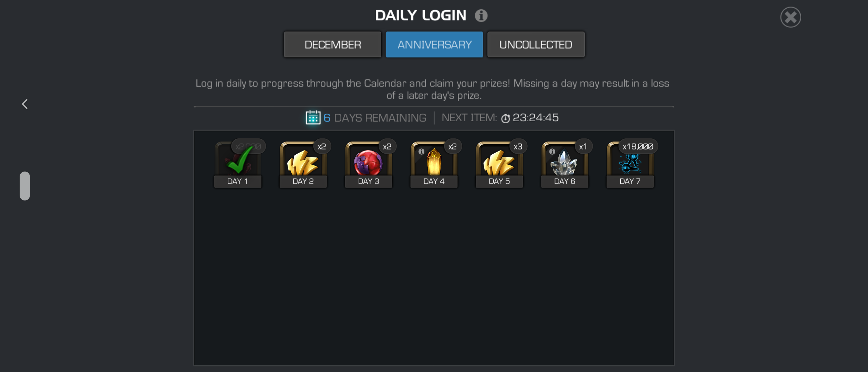The width and height of the screenshot is (868, 372).
Task: Open the Daily Login info icon
Action: (x=481, y=15)
